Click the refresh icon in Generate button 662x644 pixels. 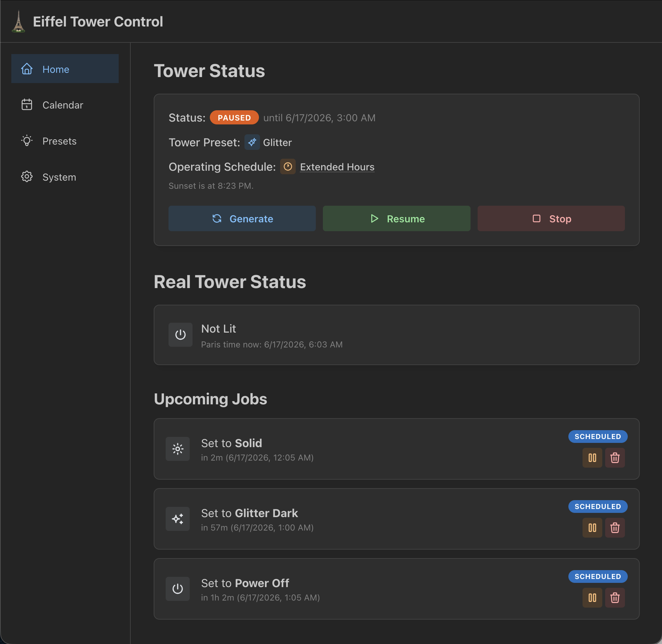[217, 218]
